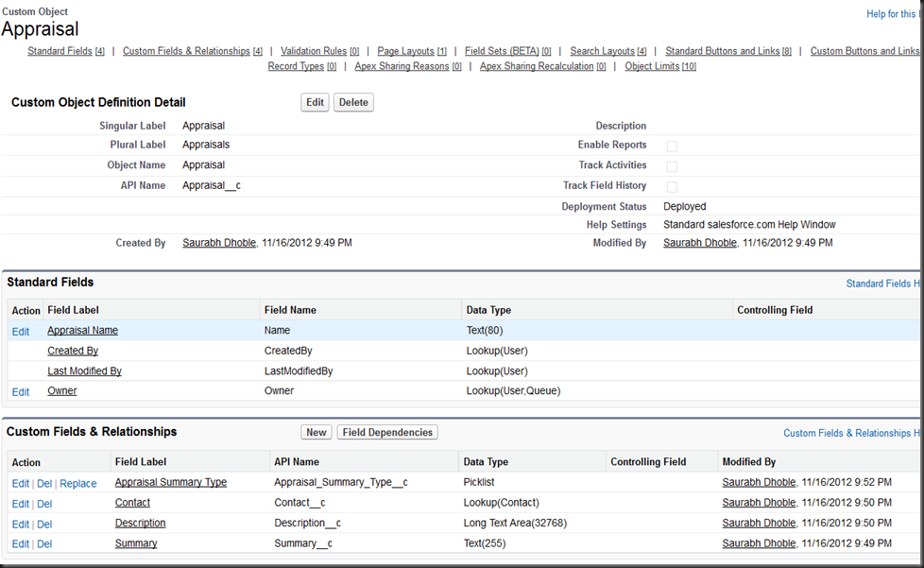Image resolution: width=924 pixels, height=568 pixels.
Task: Open the Summary field label link
Action: coord(136,543)
